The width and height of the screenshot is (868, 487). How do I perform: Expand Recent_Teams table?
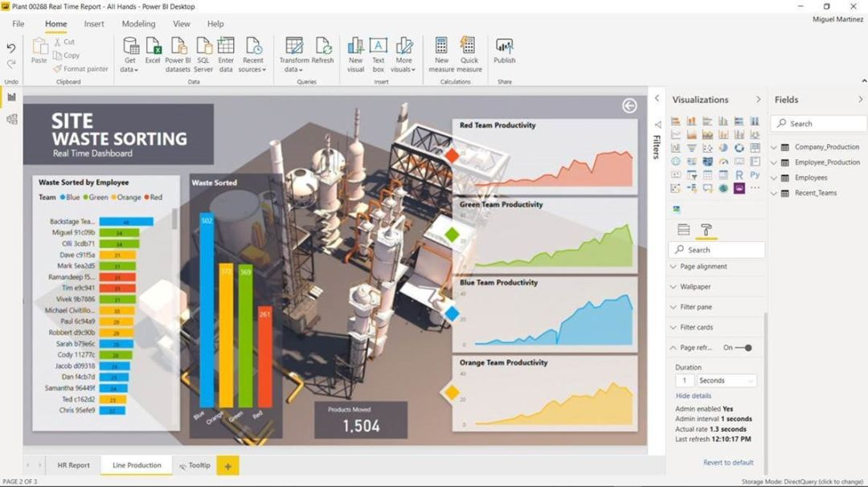[x=774, y=193]
